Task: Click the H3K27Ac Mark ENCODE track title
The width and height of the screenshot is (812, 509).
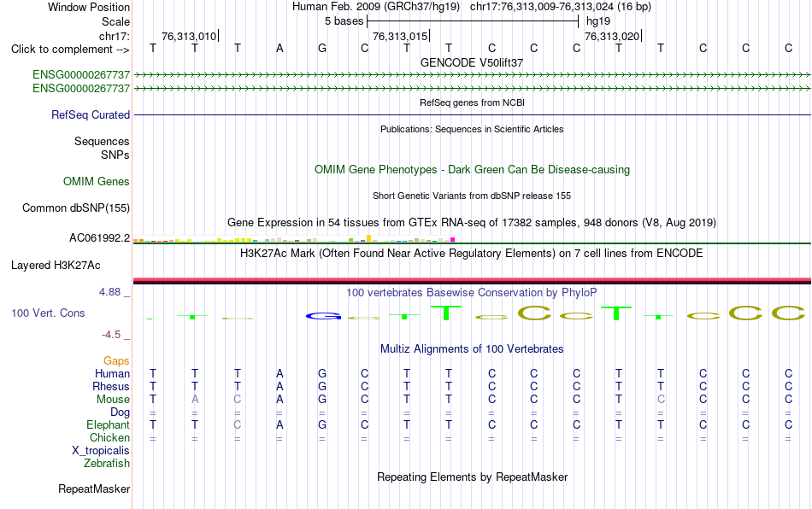Action: (472, 253)
